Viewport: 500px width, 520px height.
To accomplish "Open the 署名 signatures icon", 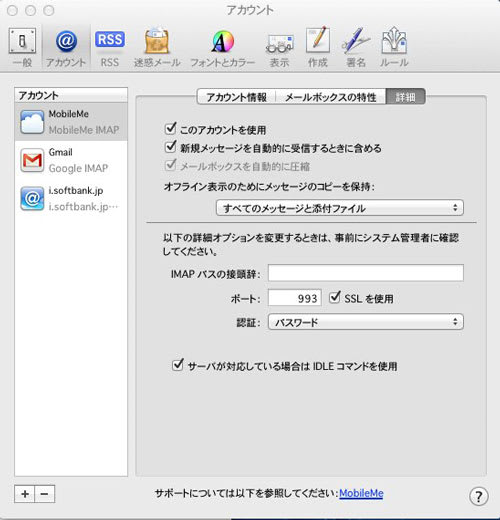I will click(356, 47).
